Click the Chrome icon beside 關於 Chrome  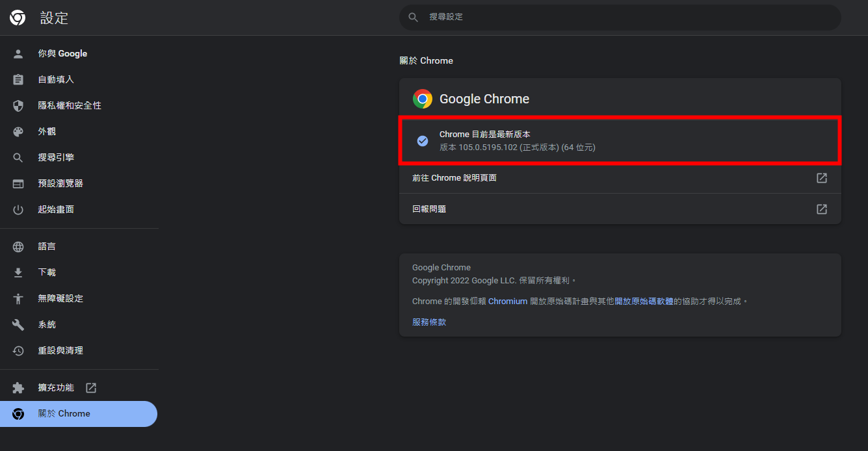point(18,414)
